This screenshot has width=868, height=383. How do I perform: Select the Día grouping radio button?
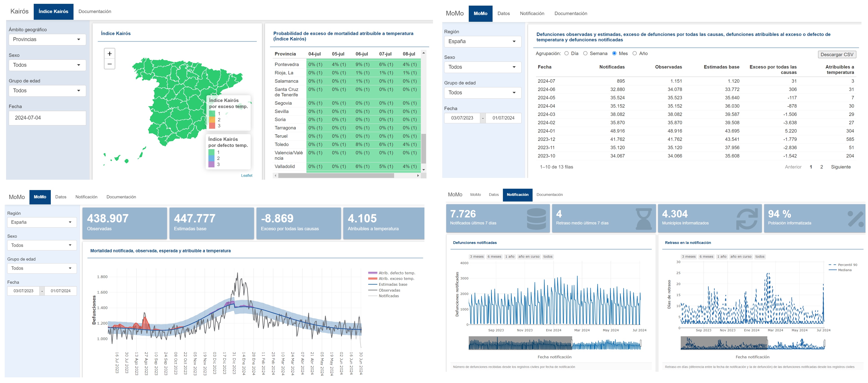pyautogui.click(x=567, y=53)
